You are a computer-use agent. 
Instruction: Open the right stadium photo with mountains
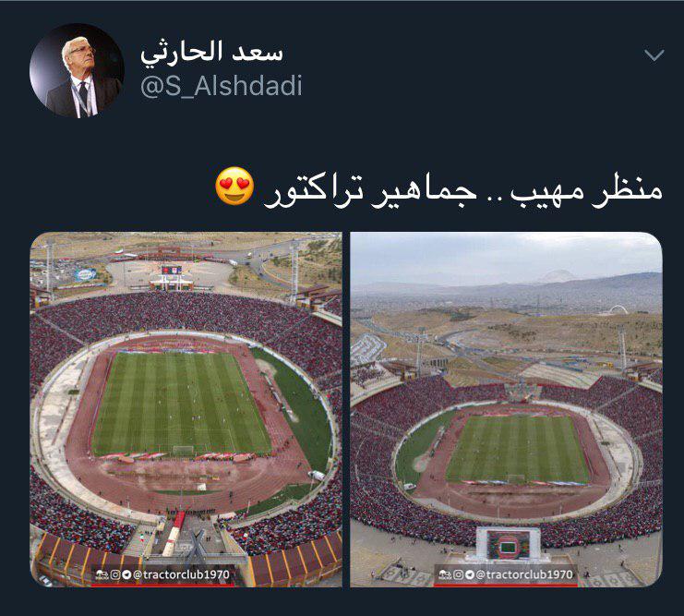[x=507, y=409]
